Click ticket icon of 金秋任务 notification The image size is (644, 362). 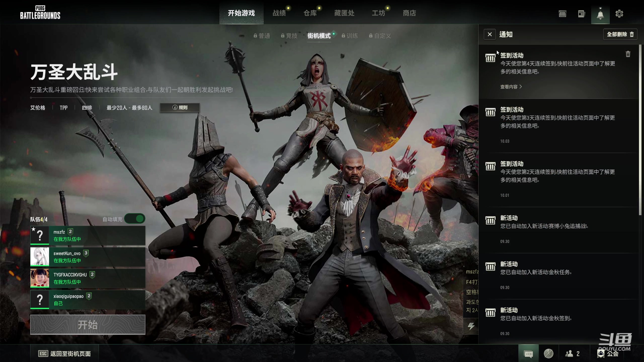490,266
